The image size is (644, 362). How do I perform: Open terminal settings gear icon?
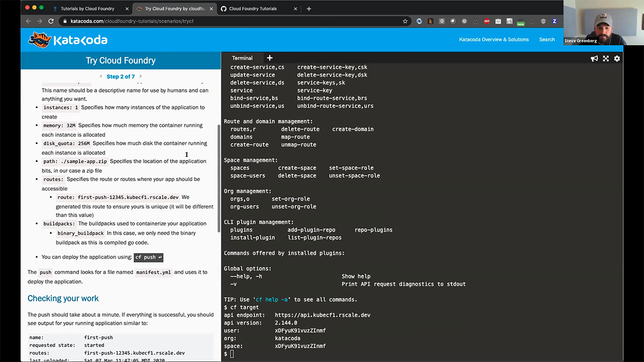pos(617,58)
